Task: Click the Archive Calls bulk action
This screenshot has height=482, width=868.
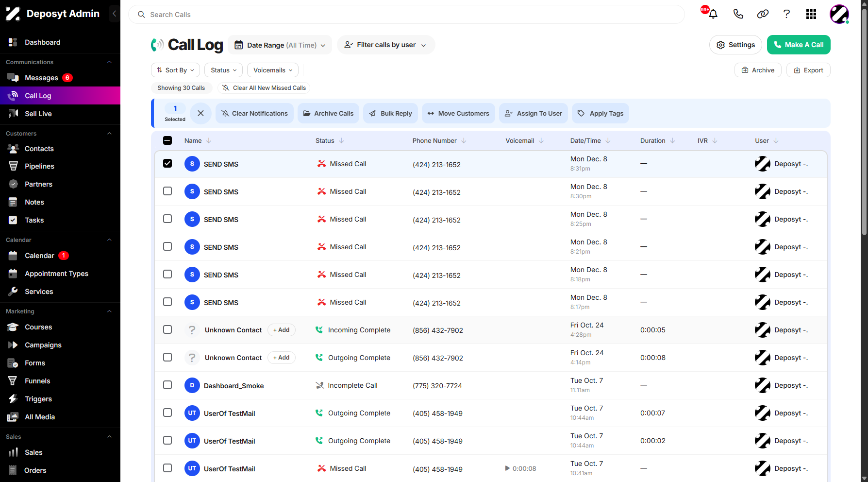Action: click(328, 113)
